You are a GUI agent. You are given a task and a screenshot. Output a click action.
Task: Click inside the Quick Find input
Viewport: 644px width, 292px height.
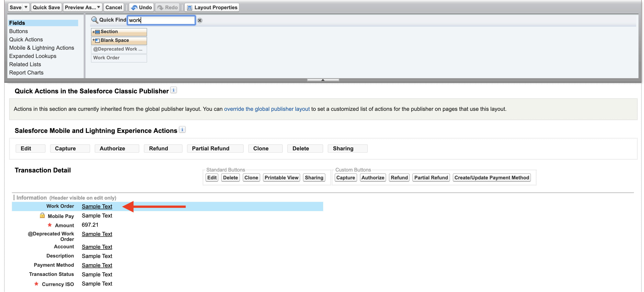pyautogui.click(x=161, y=20)
